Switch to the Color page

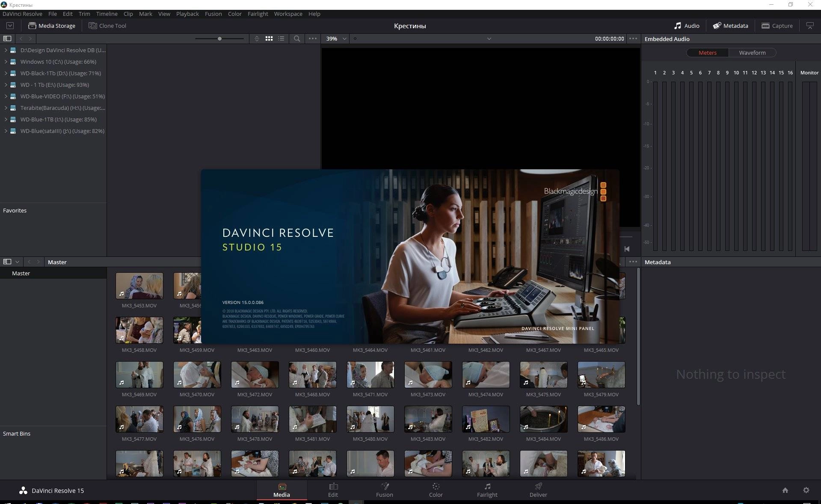(x=436, y=490)
